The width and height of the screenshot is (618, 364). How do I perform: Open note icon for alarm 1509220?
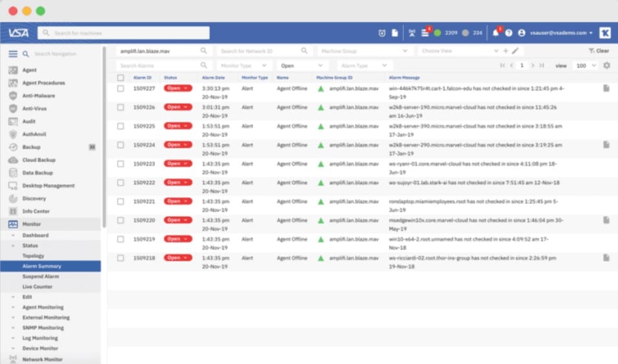[x=606, y=220]
